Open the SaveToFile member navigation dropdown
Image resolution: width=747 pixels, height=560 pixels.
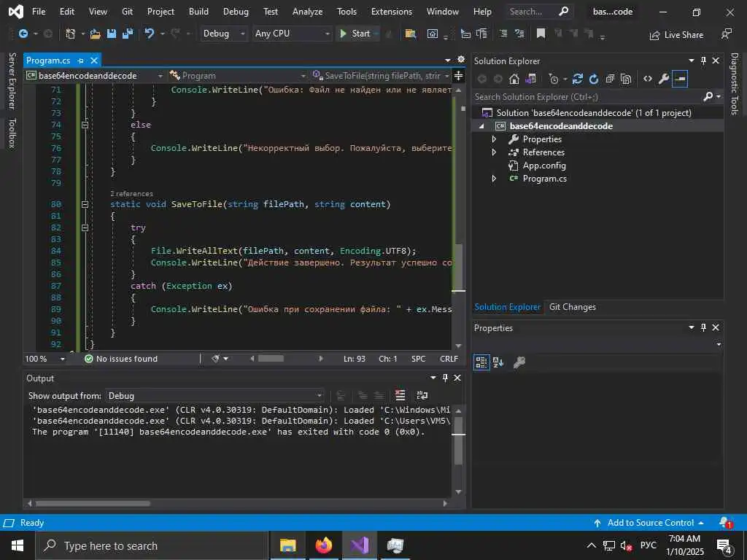click(x=380, y=76)
